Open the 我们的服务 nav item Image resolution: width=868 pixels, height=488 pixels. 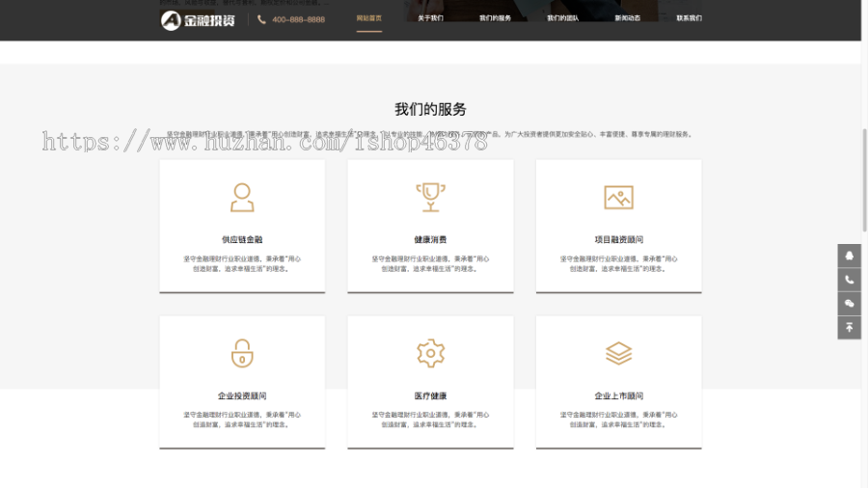[x=495, y=18]
